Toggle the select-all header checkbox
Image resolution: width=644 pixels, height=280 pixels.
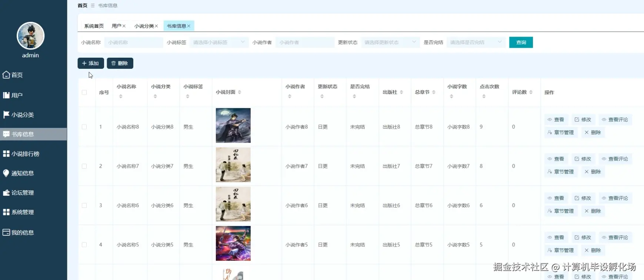click(x=84, y=92)
